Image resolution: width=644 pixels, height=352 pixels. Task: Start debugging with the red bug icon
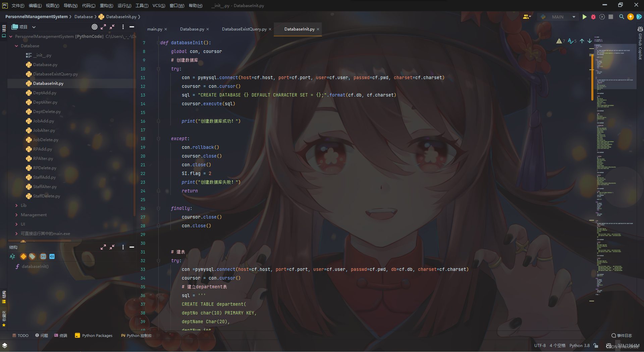coord(593,17)
